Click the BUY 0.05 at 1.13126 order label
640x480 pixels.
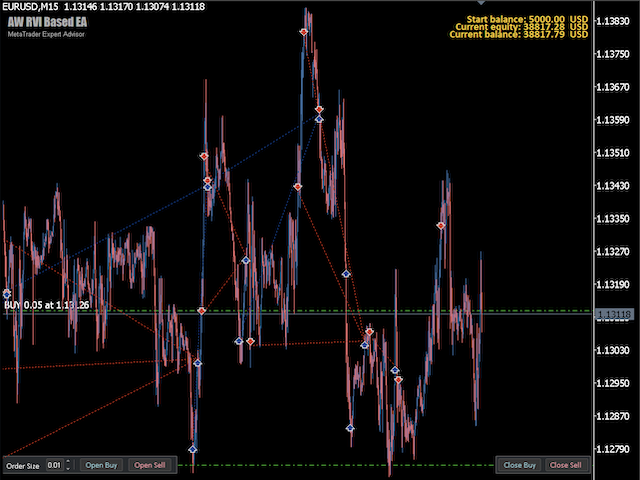(47, 305)
